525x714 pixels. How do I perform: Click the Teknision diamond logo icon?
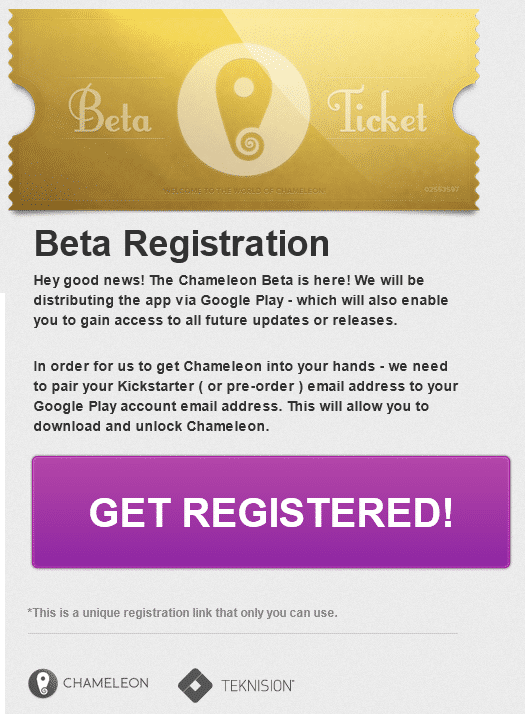pyautogui.click(x=195, y=685)
